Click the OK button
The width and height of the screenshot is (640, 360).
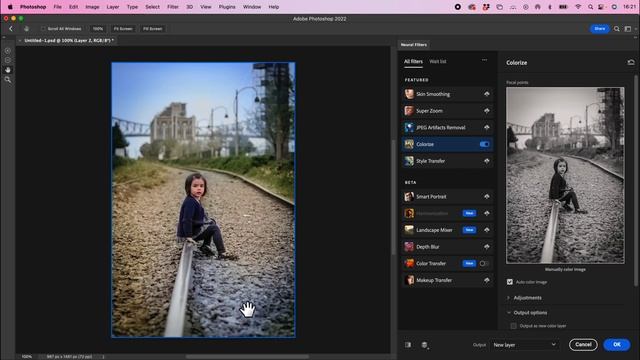click(x=617, y=344)
